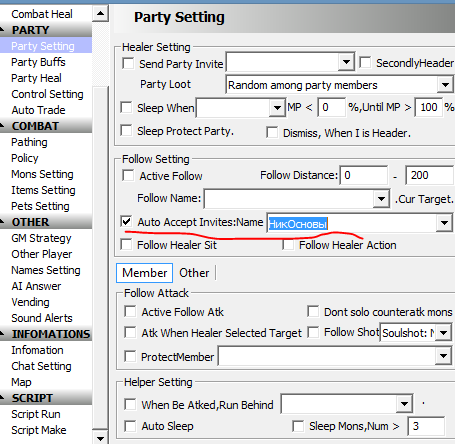Open Pathing settings
The width and height of the screenshot is (455, 444).
(x=29, y=142)
